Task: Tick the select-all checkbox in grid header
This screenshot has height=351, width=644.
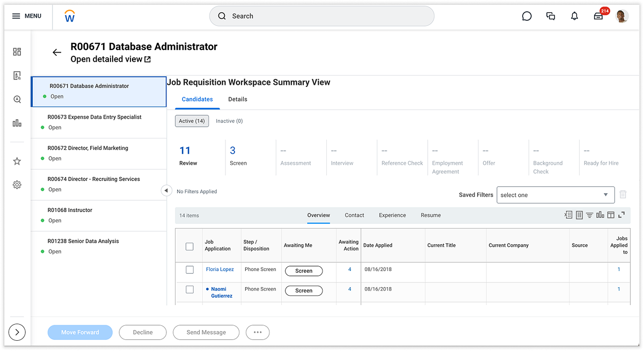Action: (189, 246)
